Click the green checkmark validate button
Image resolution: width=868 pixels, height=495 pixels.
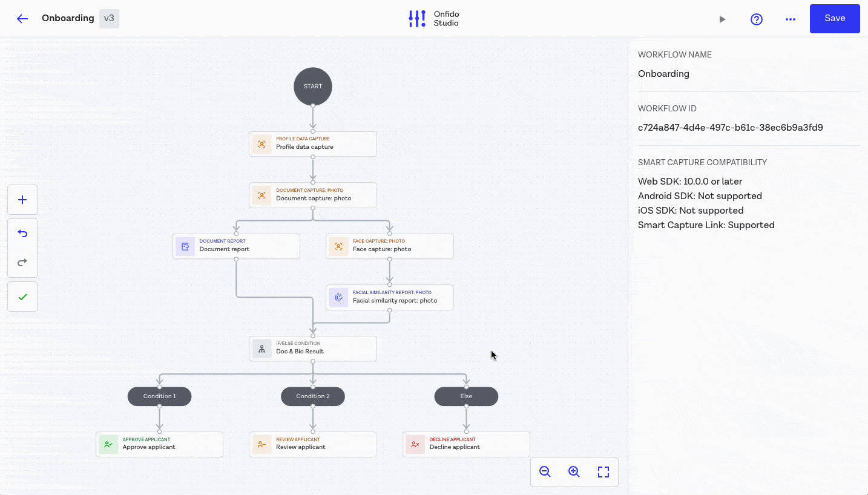22,297
